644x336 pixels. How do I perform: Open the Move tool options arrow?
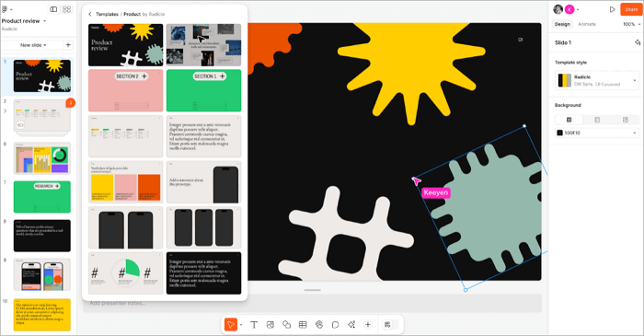(241, 325)
